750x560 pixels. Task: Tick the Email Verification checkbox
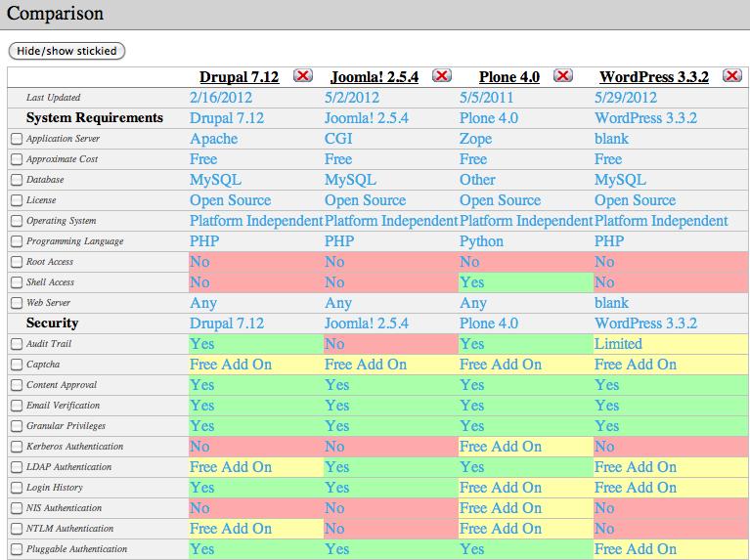tap(17, 406)
